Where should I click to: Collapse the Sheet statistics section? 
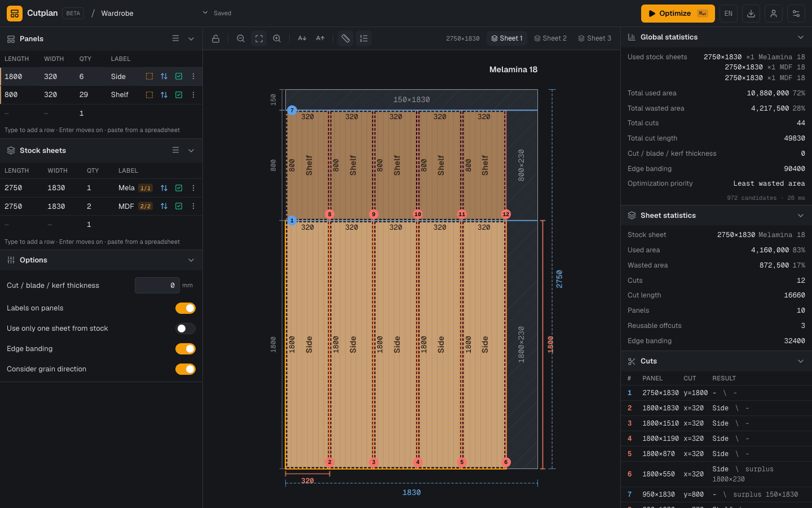[801, 216]
